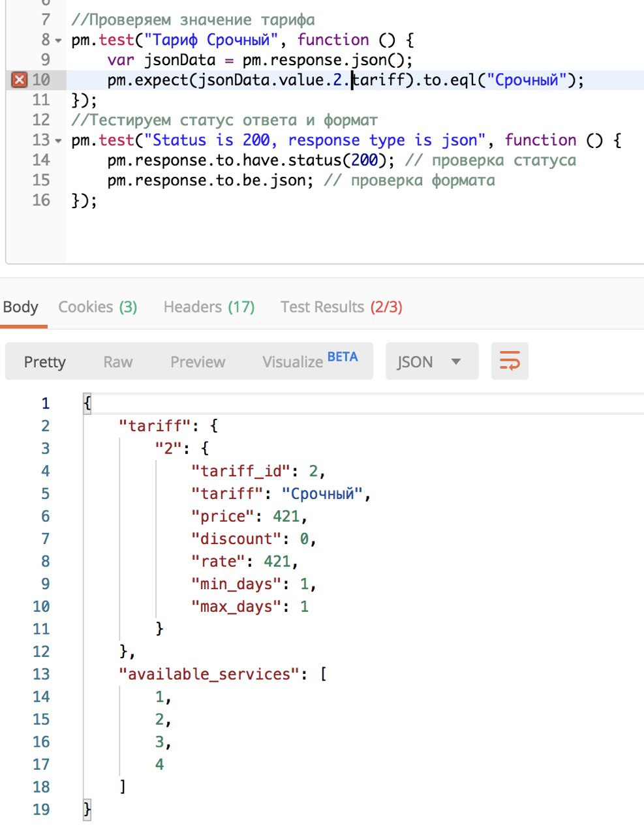Open the JSON format dropdown
Viewport: 644px width, 835px height.
[x=432, y=361]
